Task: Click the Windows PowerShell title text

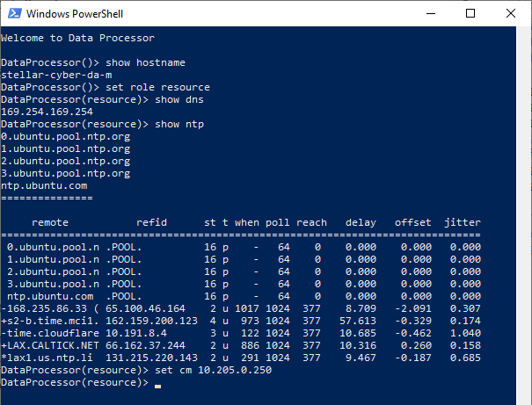Action: coord(74,14)
